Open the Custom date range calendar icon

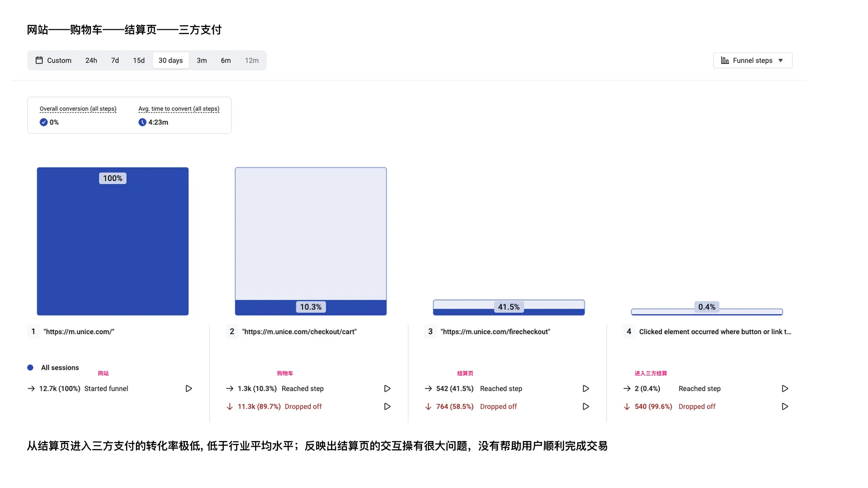click(39, 60)
